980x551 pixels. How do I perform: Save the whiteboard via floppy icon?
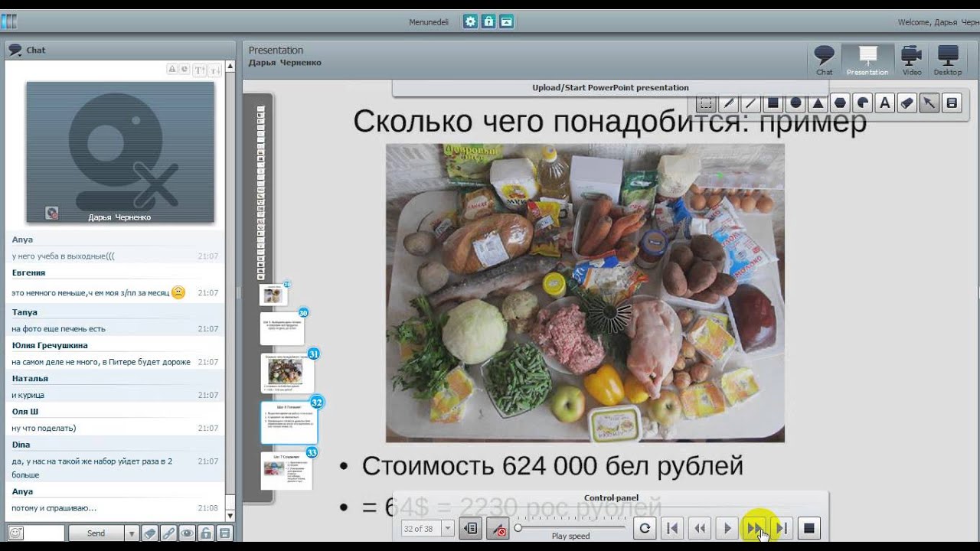point(952,103)
